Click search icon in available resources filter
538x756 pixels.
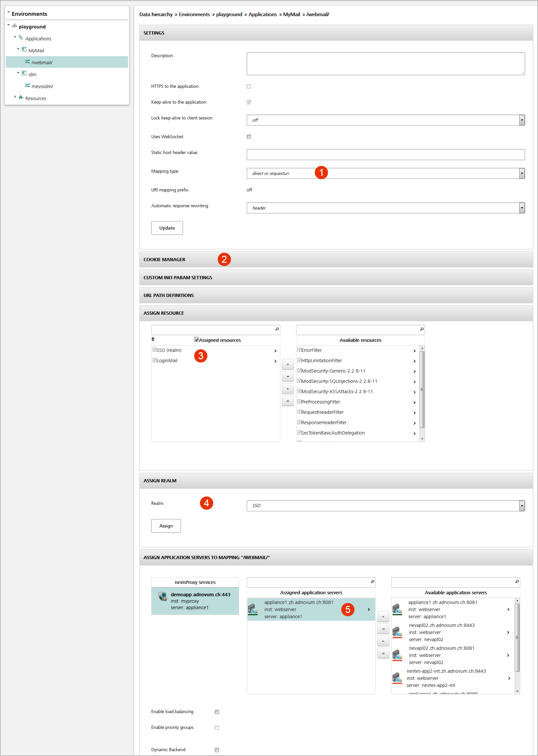pos(422,329)
